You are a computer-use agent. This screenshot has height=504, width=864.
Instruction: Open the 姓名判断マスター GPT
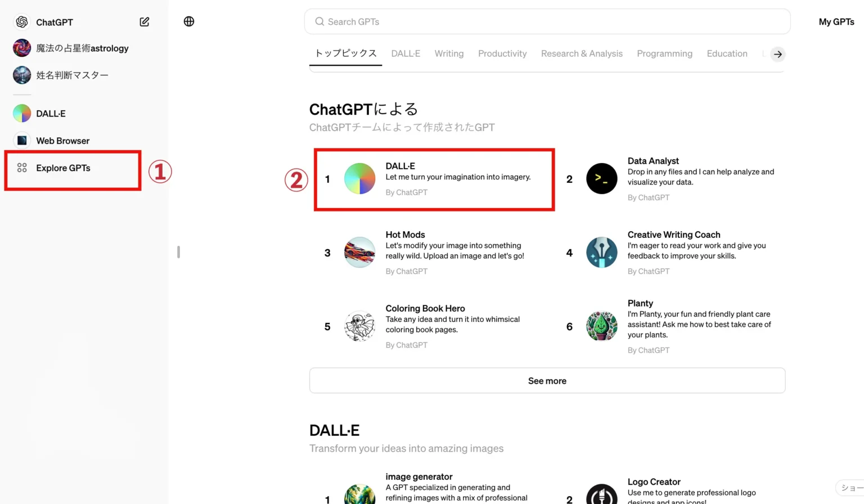click(72, 75)
